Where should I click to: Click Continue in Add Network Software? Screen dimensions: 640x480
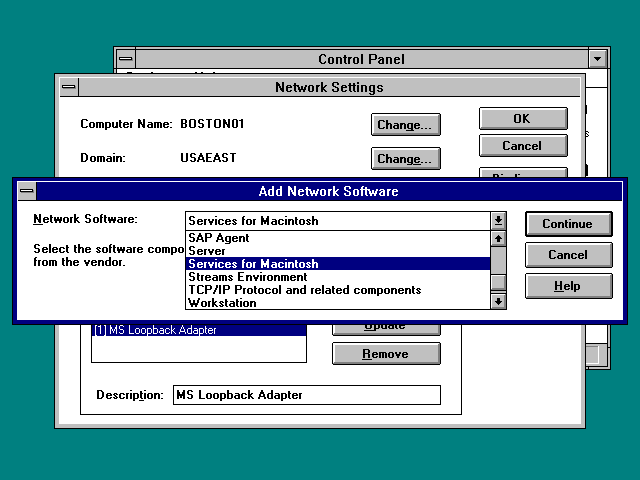569,224
